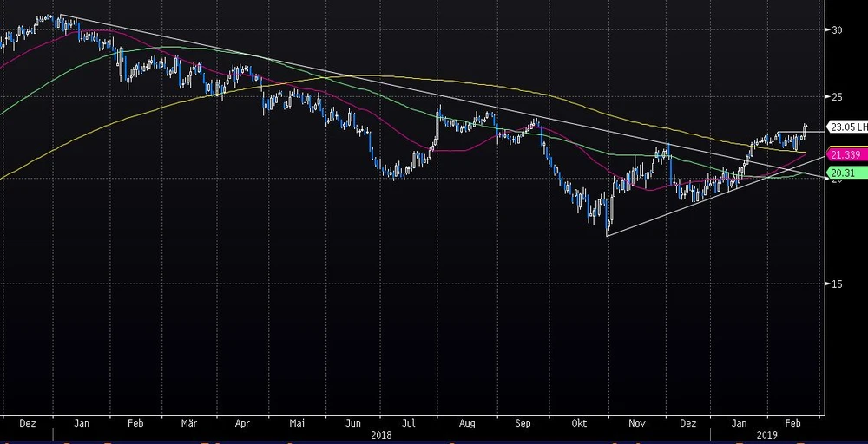This screenshot has width=868, height=444.
Task: Click the 2018 year label
Action: [382, 434]
